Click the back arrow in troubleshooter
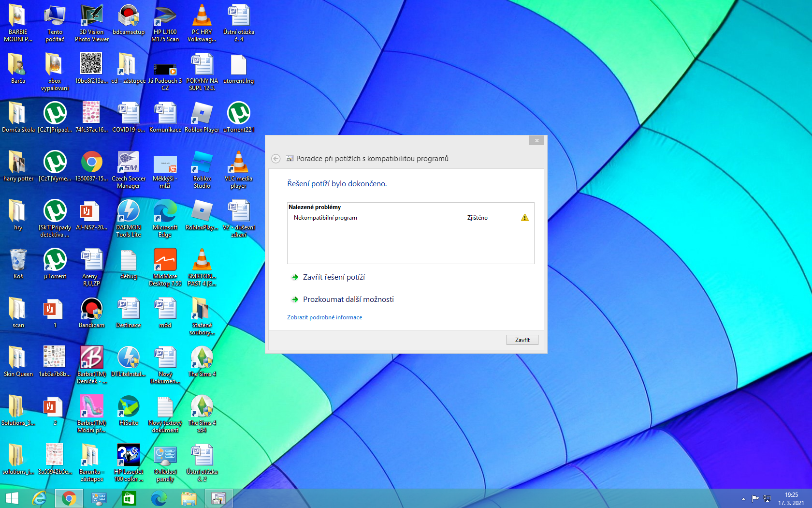 [275, 159]
